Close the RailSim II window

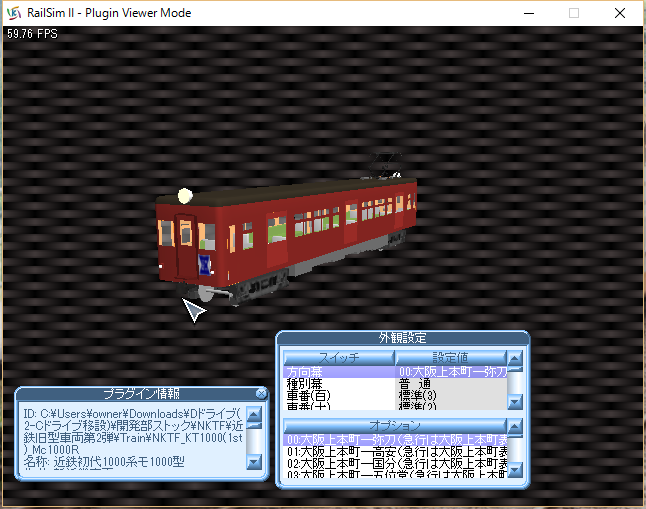(620, 13)
